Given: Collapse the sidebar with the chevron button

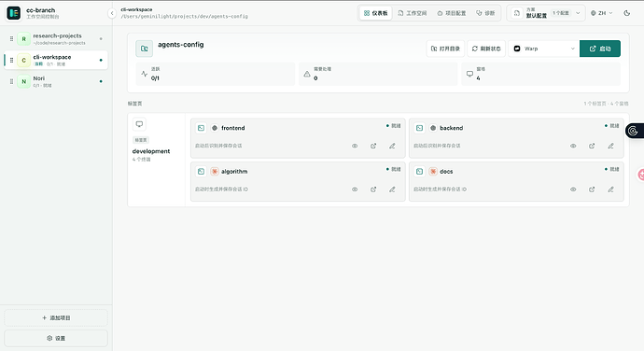Looking at the screenshot, I should click(x=112, y=13).
